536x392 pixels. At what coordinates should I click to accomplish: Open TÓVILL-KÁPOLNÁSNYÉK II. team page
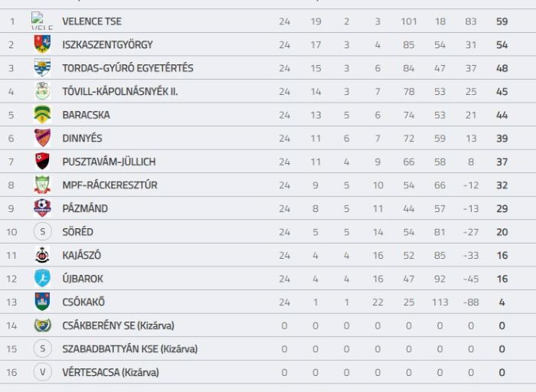coord(120,91)
